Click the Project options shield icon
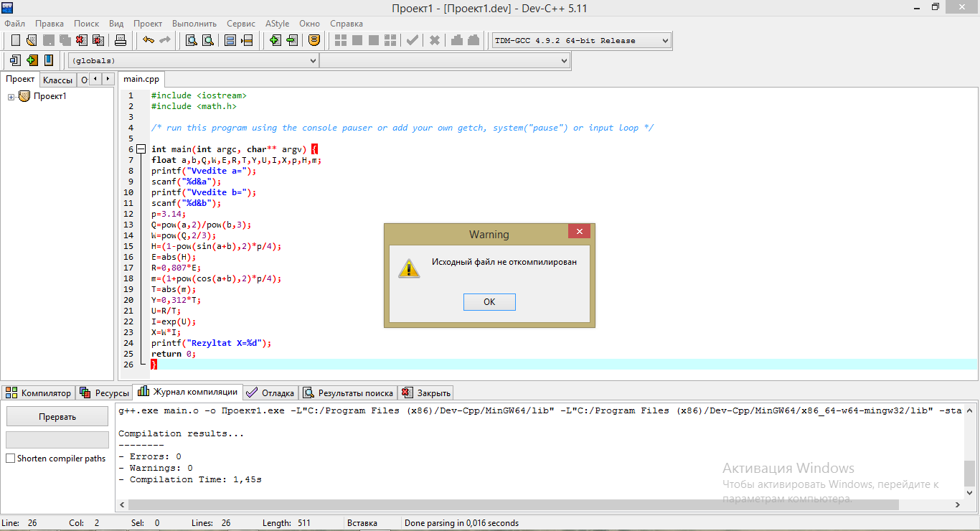The image size is (980, 531). 314,40
